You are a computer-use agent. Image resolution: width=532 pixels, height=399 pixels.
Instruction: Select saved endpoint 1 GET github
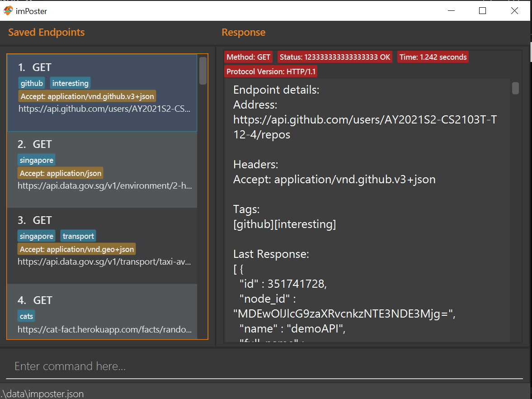pos(102,93)
